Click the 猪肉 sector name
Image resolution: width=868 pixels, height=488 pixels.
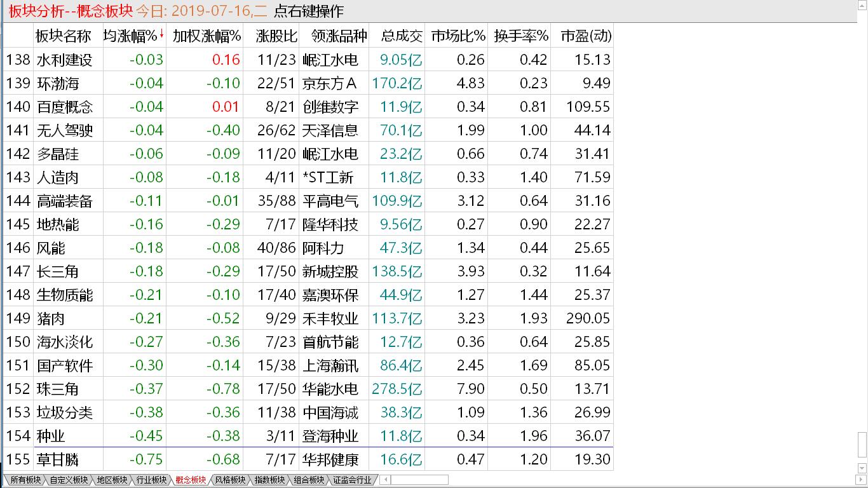click(51, 318)
